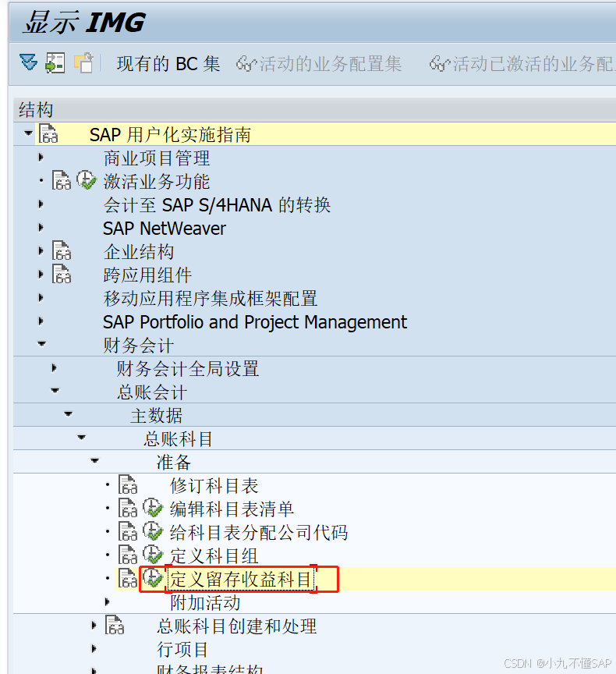
Task: Click the 现有的 BC 集 button
Action: click(168, 64)
